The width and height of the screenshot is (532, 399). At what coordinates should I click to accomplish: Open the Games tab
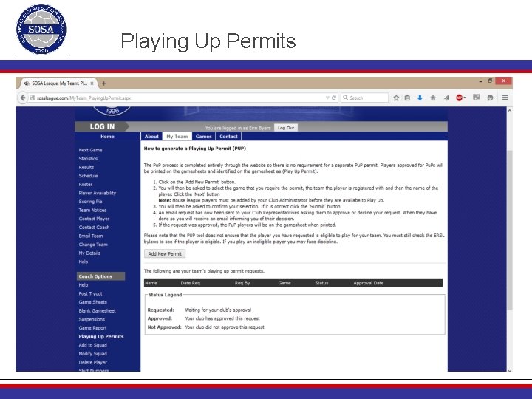point(204,137)
